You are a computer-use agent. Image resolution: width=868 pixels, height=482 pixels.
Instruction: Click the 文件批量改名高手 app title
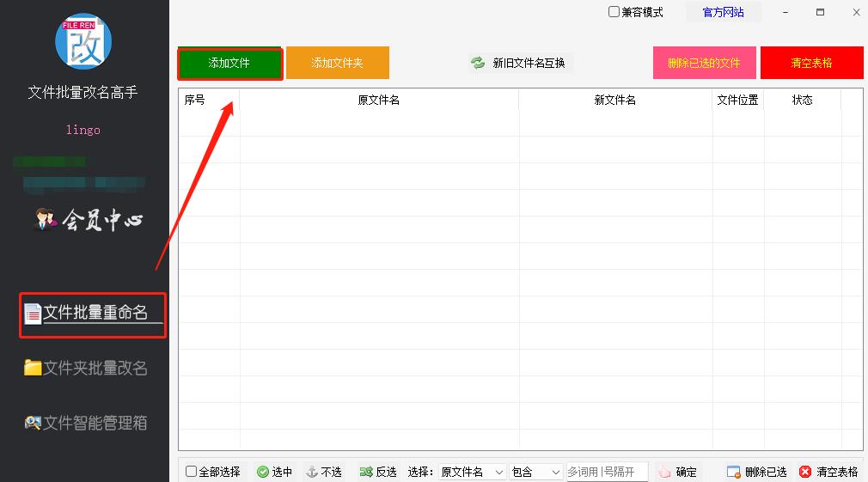point(83,92)
